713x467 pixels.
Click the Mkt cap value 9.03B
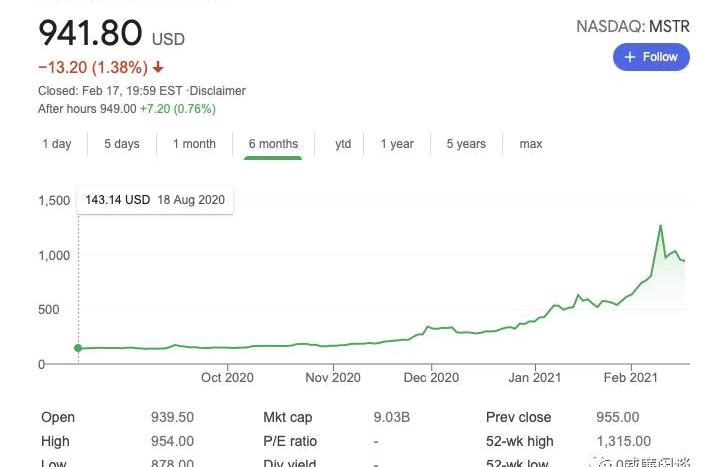[x=389, y=417]
